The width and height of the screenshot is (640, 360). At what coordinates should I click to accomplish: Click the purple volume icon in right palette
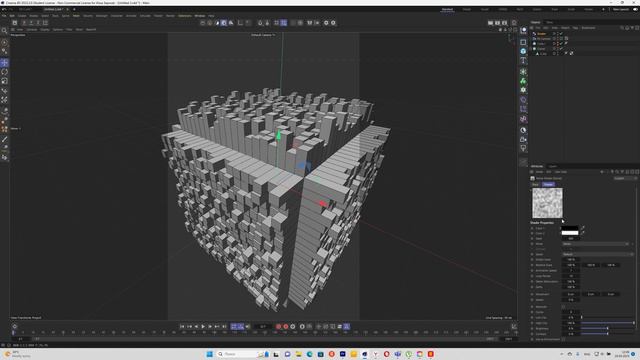click(523, 100)
